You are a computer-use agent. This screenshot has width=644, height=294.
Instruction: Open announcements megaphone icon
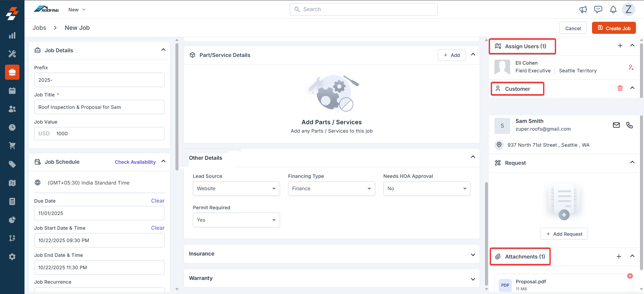point(583,9)
